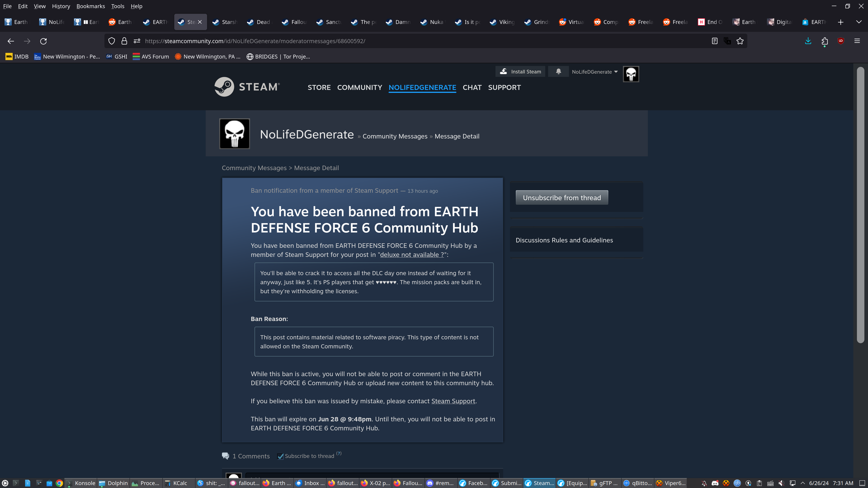Uncheck Subscribe to thread checkbox
Screen dimensions: 868x488
[280, 456]
